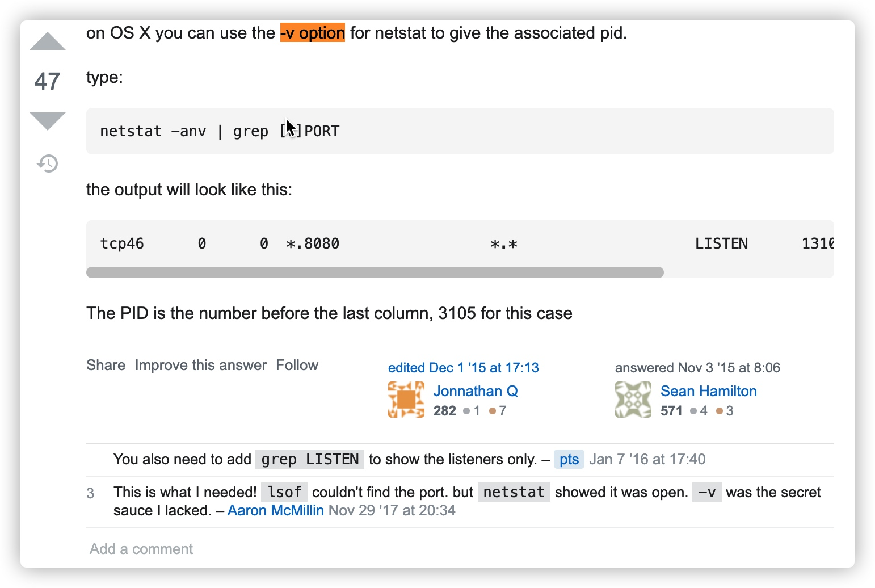Open Sean Hamilton's profile
Screen dimensions: 875x588
pos(708,391)
